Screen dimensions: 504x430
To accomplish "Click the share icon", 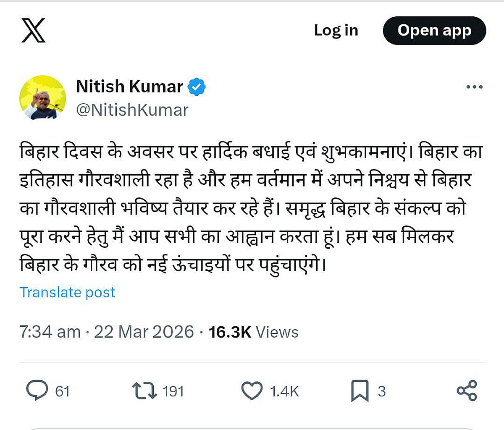I will click(x=467, y=391).
